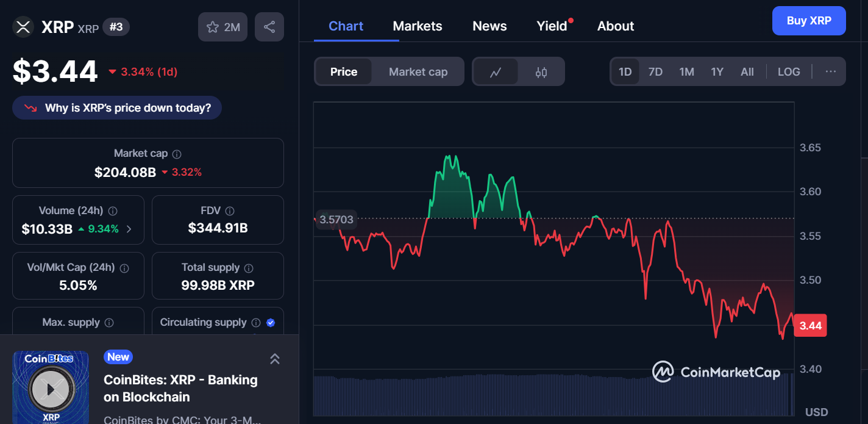
Task: Open the share icon button
Action: (x=269, y=27)
